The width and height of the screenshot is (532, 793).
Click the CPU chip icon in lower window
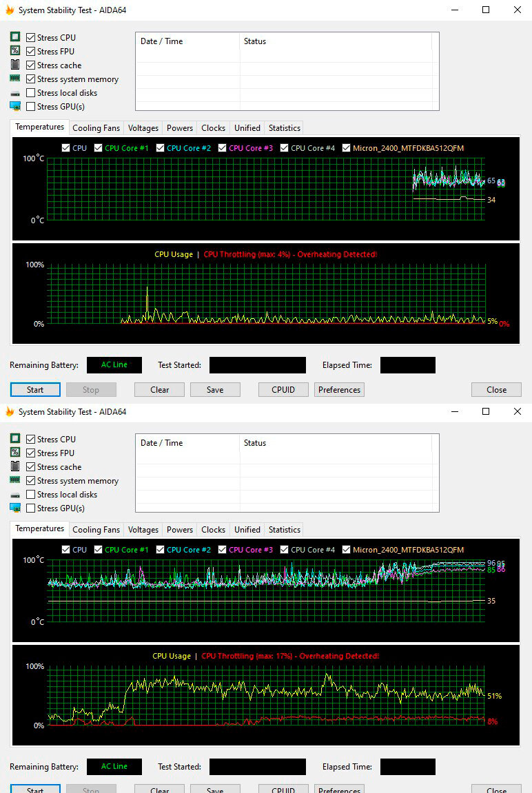[15, 439]
